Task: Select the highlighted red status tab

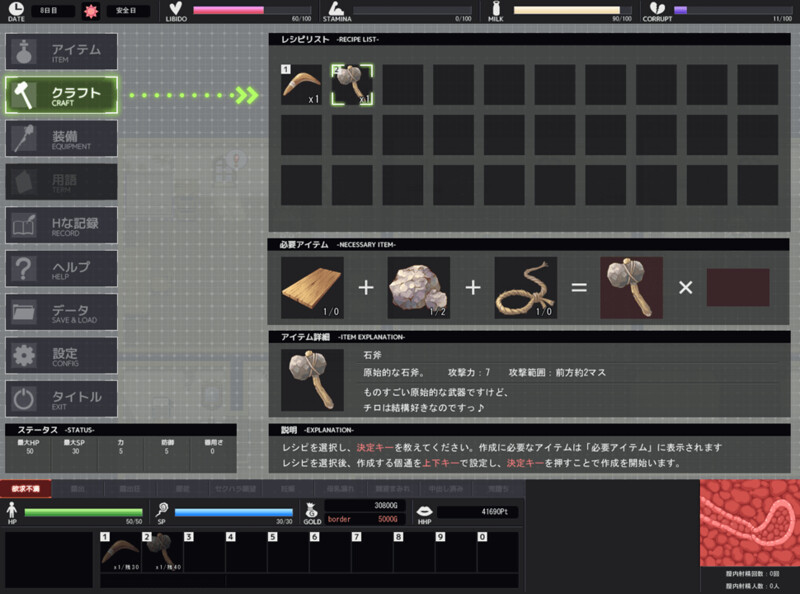Action: point(25,489)
